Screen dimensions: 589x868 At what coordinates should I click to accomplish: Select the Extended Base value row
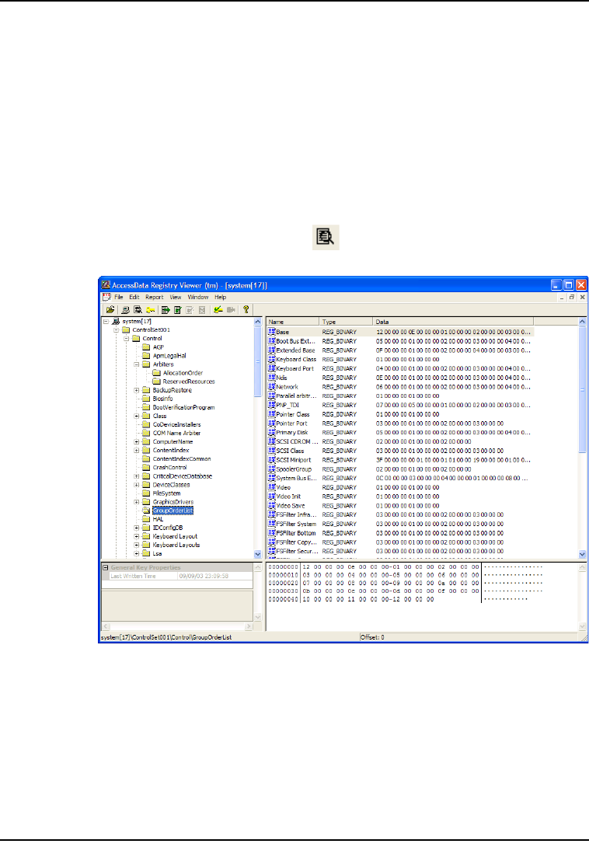[x=399, y=350]
